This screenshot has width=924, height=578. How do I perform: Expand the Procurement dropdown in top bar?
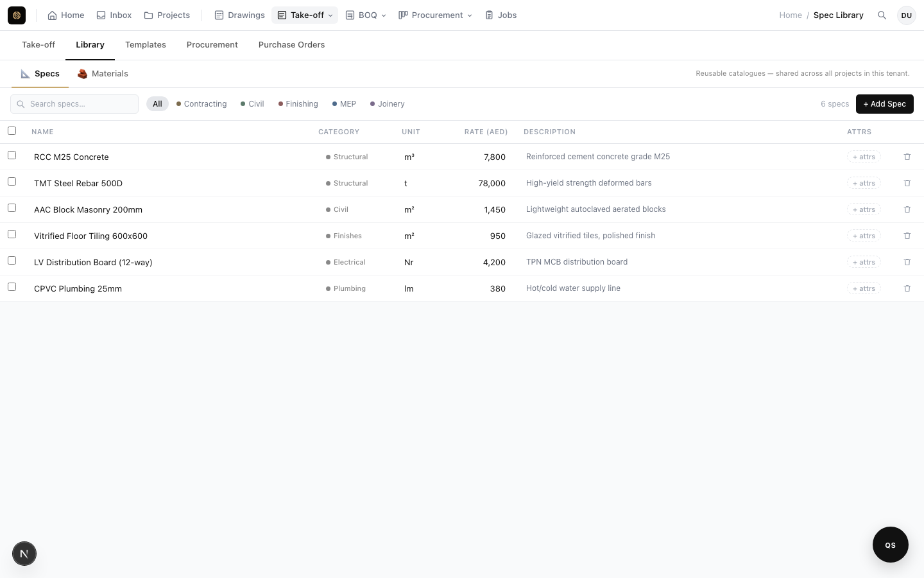coord(435,15)
